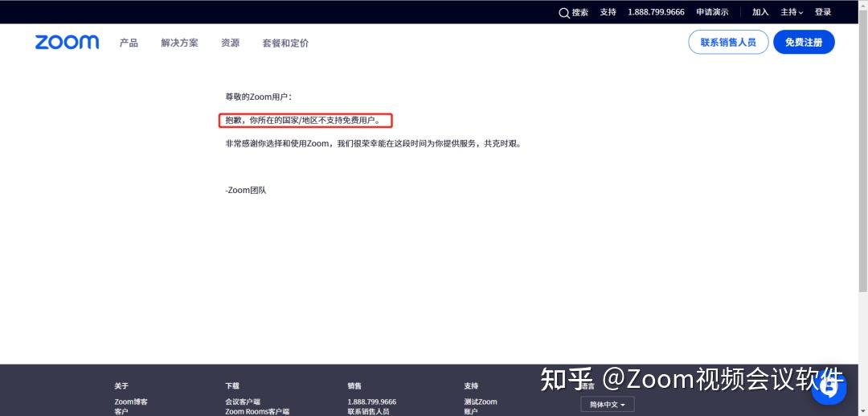Open Zoom Rooms客户端 download link
The height and width of the screenshot is (416, 868).
257,411
